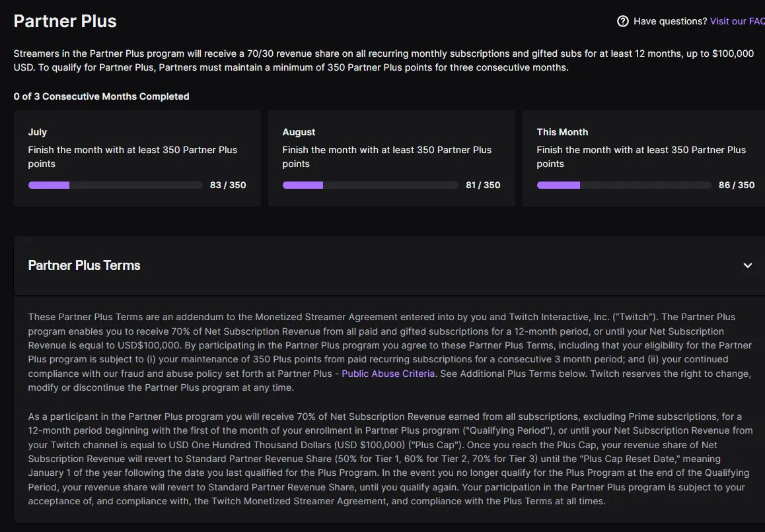
Task: Collapse the Partner Plus Terms chevron
Action: point(748,265)
